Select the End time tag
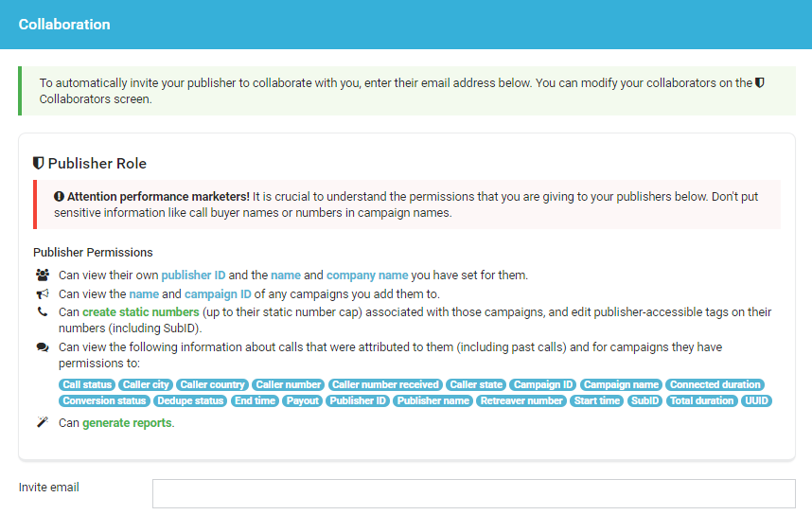 (x=255, y=400)
